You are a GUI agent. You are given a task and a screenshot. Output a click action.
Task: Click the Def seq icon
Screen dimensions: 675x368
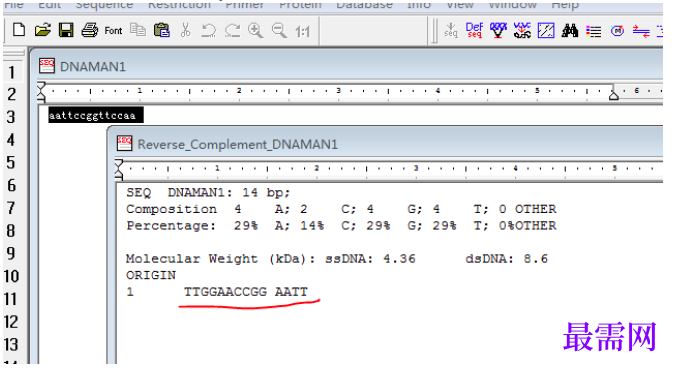click(474, 30)
